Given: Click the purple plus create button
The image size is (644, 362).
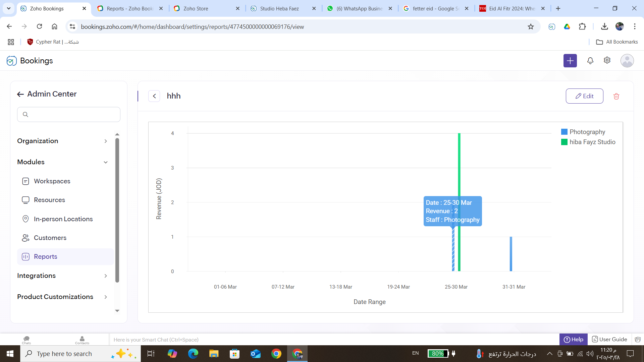Looking at the screenshot, I should coord(570,61).
